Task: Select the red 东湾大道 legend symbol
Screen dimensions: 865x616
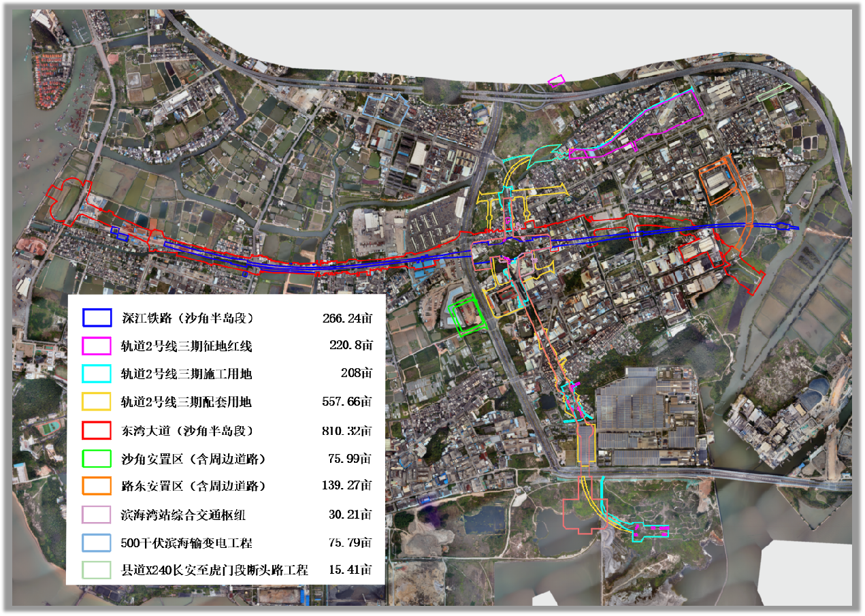Action: (x=96, y=430)
